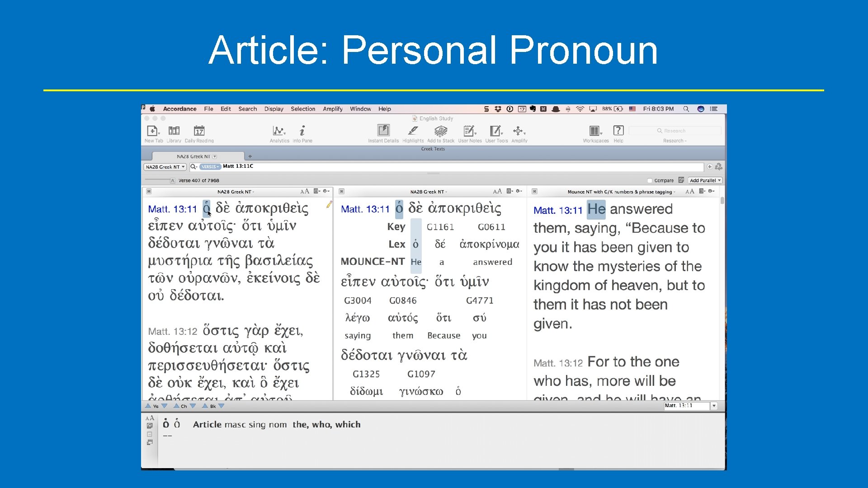This screenshot has height=488, width=868.
Task: Enable the Compare checkbox
Action: [x=650, y=181]
